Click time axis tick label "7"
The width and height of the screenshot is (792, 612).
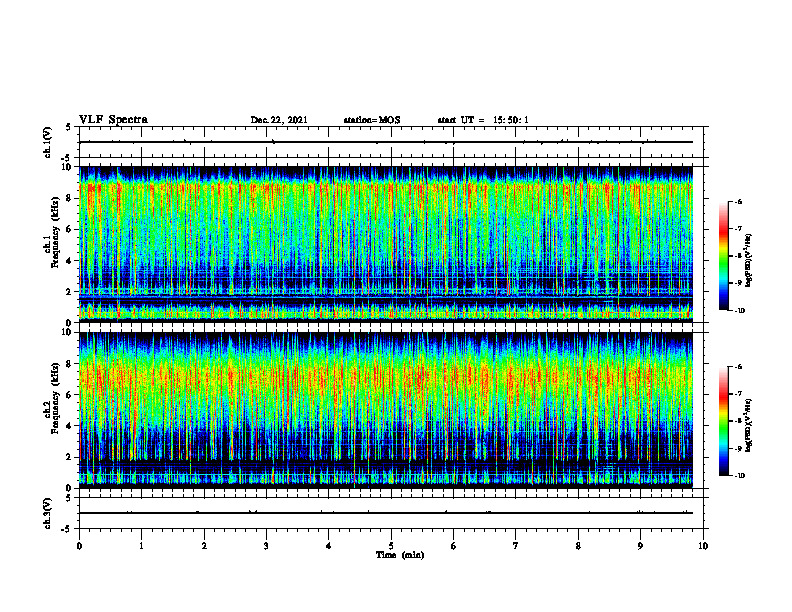click(x=516, y=546)
